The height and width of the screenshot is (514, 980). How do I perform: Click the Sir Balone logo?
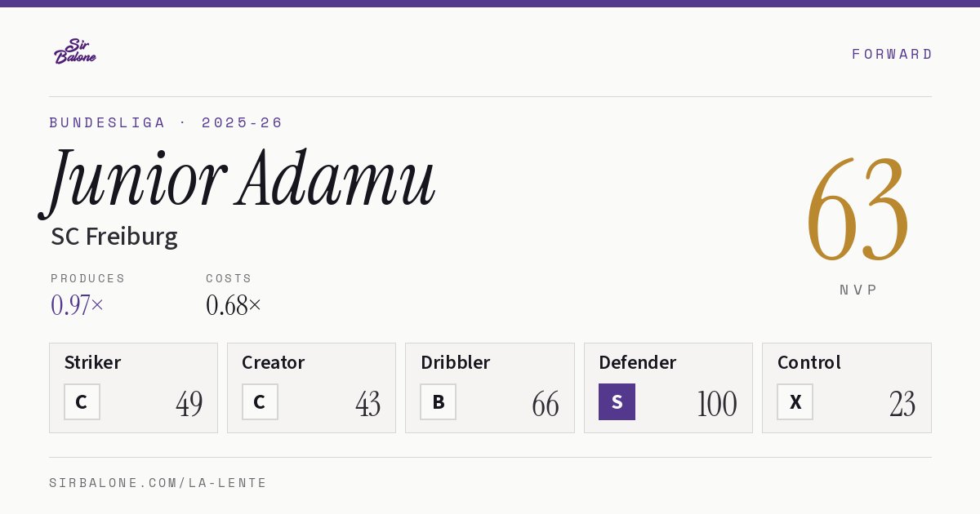(75, 51)
